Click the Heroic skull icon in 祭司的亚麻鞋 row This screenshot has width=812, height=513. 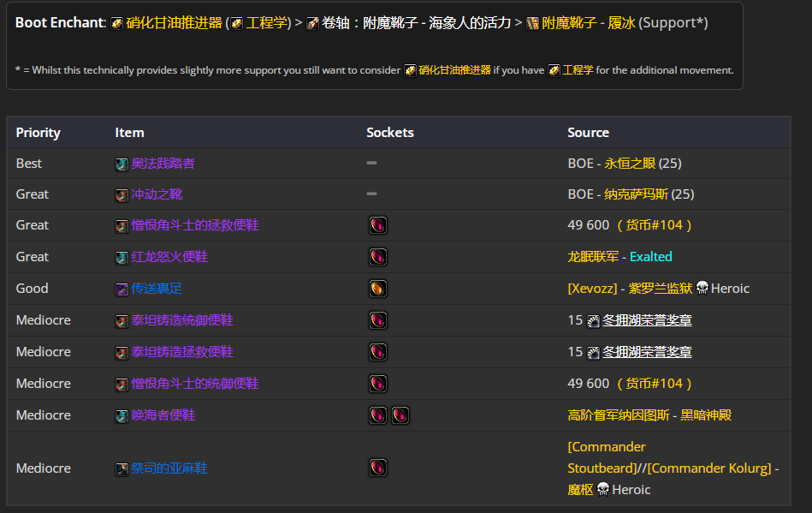pyautogui.click(x=602, y=489)
